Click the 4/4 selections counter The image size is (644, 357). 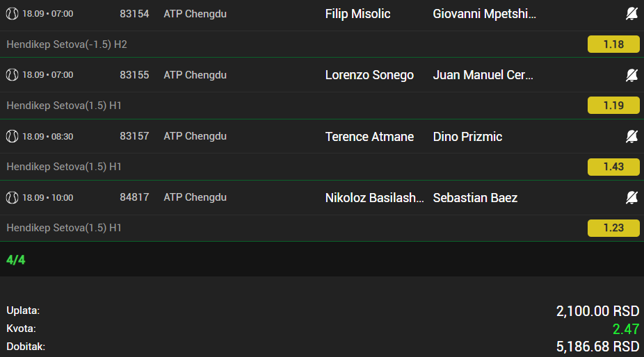click(15, 260)
